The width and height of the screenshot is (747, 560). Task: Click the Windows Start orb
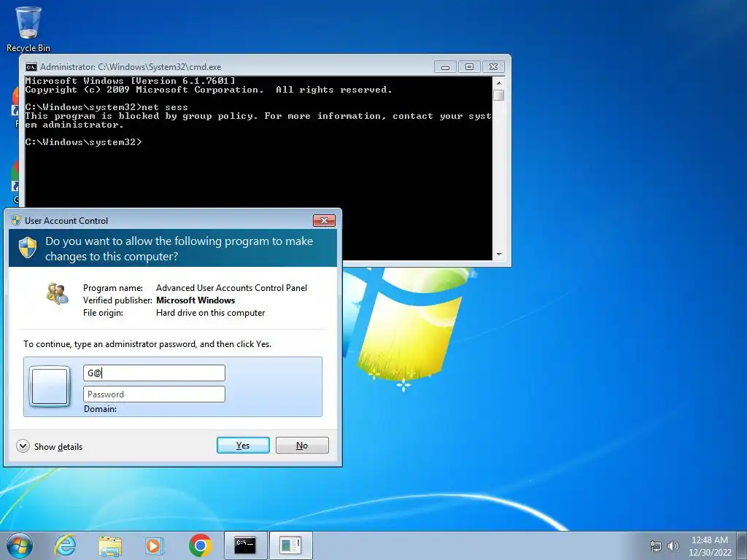pyautogui.click(x=20, y=545)
